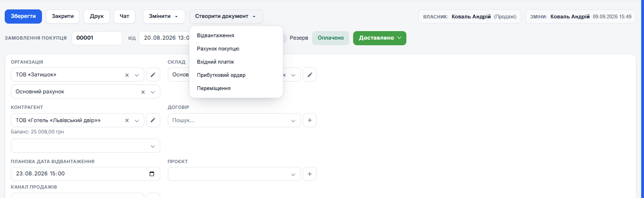Edit the organization ТОВ «Затишок» with pencil icon
This screenshot has width=644, height=198.
[x=153, y=74]
